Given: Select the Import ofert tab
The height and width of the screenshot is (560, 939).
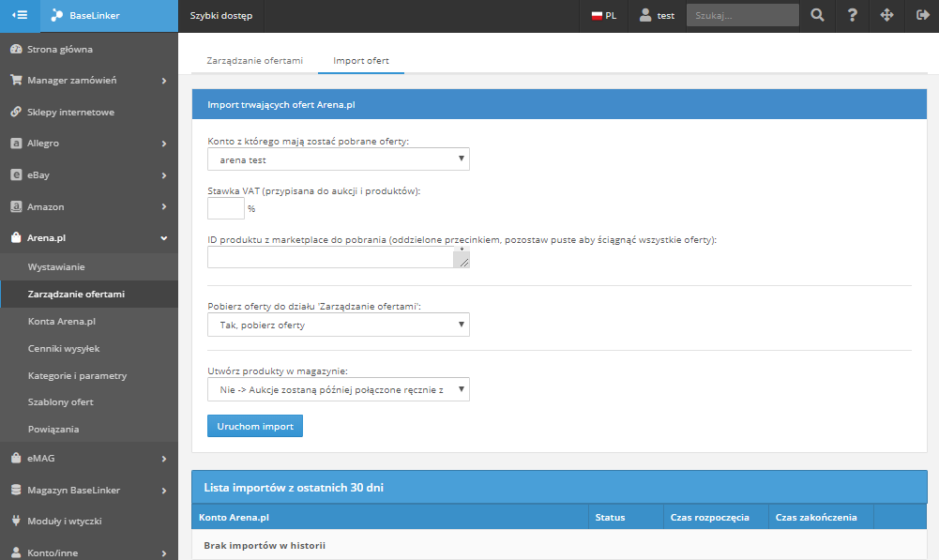Looking at the screenshot, I should 361,60.
